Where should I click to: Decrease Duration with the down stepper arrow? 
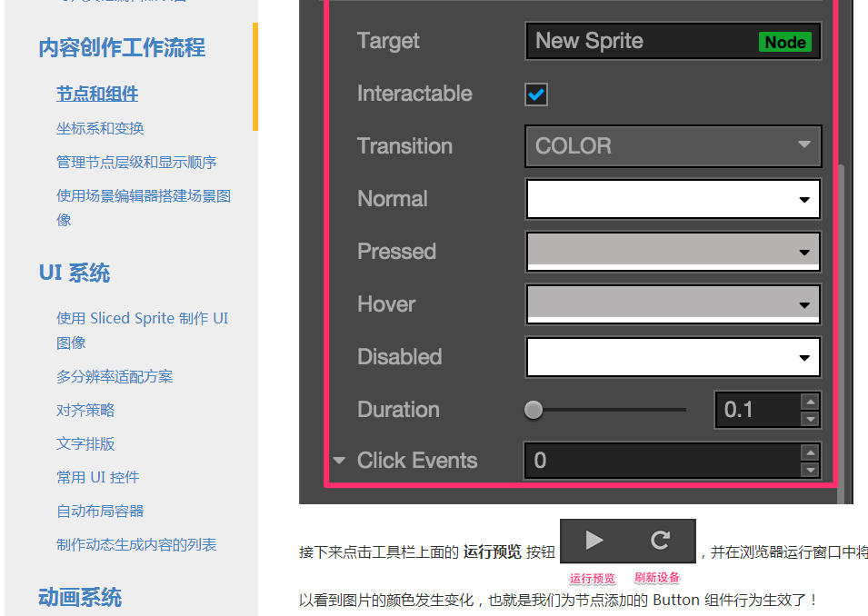click(x=811, y=419)
